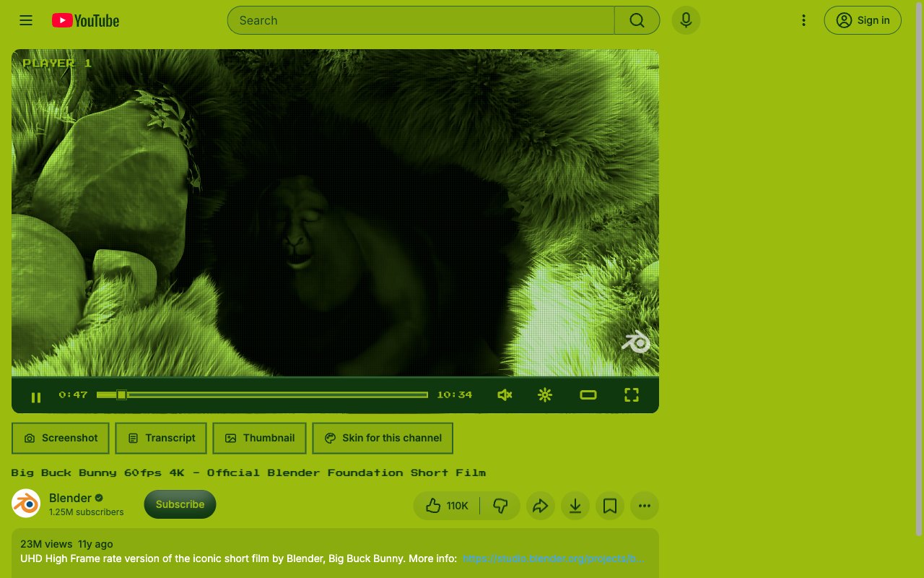The width and height of the screenshot is (924, 578).
Task: Click the magnifier search button
Action: click(x=637, y=20)
